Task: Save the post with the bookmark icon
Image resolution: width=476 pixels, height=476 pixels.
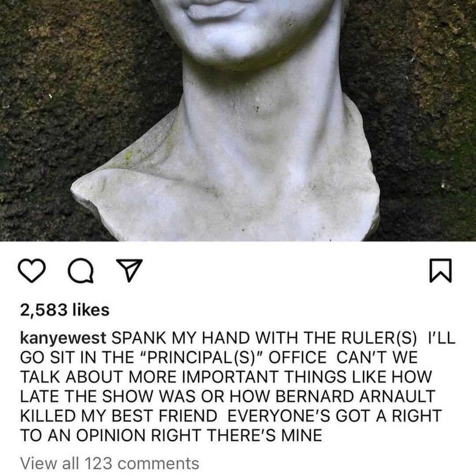Action: 440,271
